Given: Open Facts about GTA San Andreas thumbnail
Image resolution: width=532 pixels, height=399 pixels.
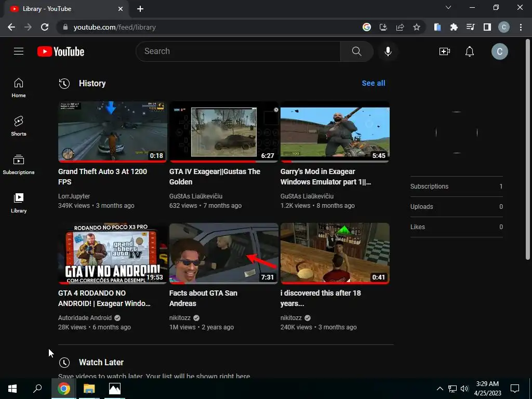Looking at the screenshot, I should pos(223,254).
